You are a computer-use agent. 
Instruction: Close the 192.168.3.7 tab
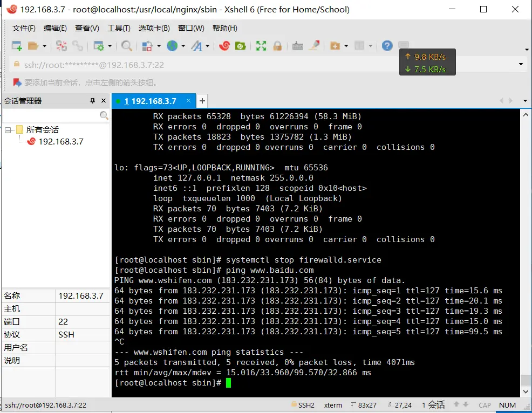click(x=189, y=101)
